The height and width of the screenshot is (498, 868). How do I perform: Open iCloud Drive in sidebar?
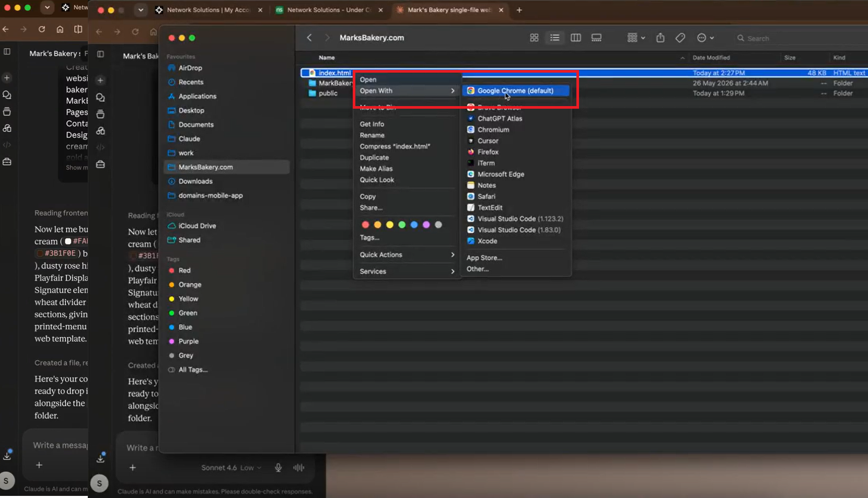click(197, 226)
